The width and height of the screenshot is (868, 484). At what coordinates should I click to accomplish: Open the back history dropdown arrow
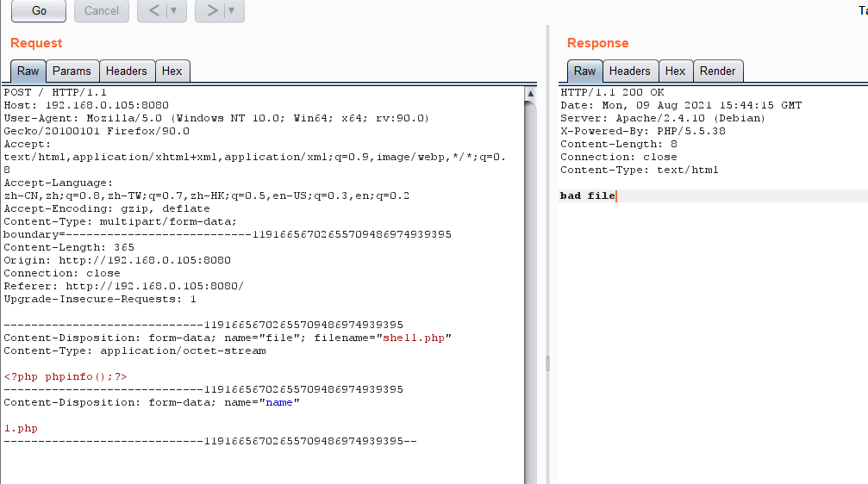175,11
